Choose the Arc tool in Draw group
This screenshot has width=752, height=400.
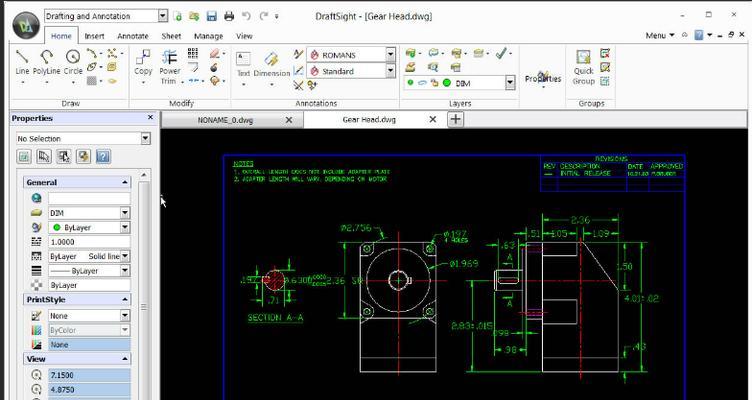tap(92, 53)
